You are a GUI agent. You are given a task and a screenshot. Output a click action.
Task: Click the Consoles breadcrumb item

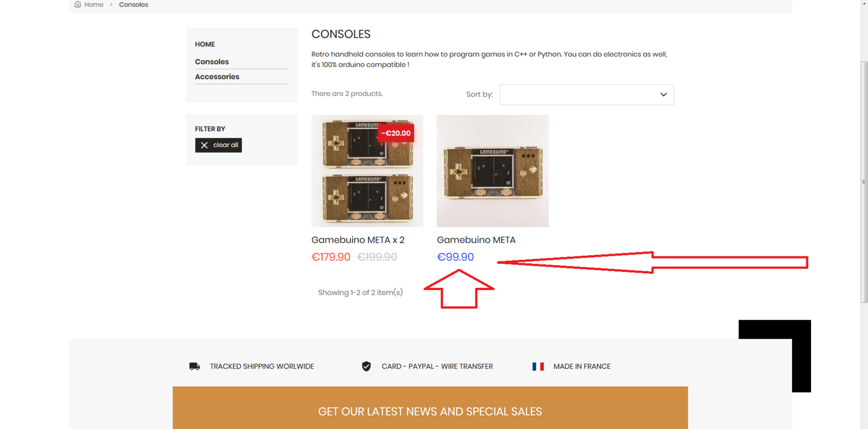[x=133, y=4]
